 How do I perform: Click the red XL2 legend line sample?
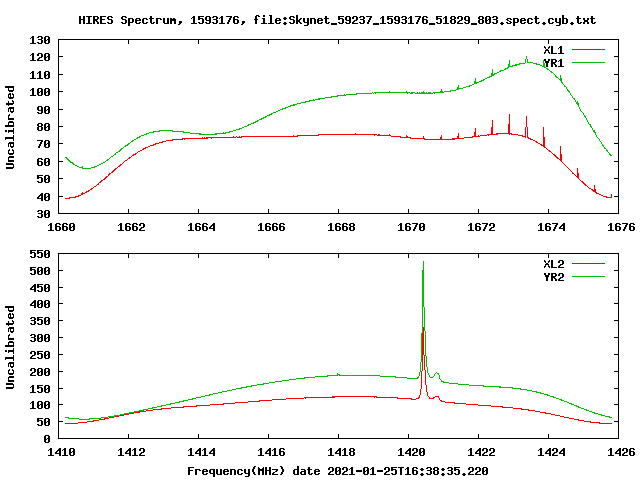(588, 264)
